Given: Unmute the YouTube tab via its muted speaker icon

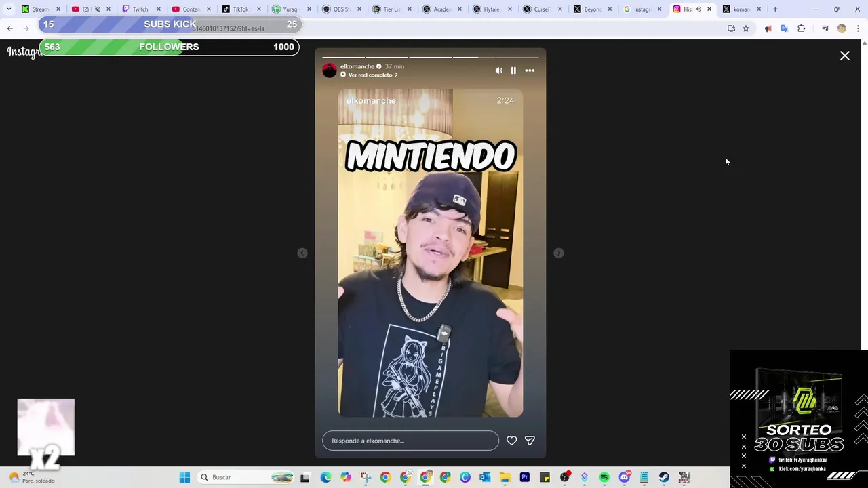Looking at the screenshot, I should click(x=97, y=9).
